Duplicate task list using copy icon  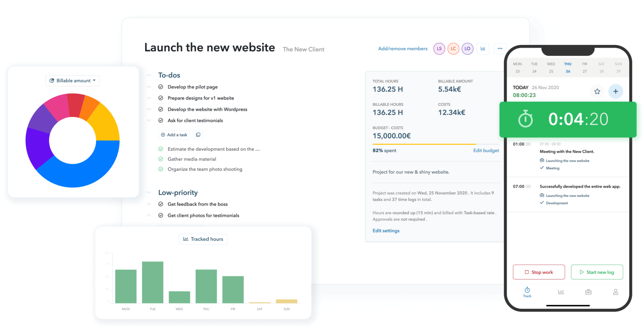coord(198,135)
